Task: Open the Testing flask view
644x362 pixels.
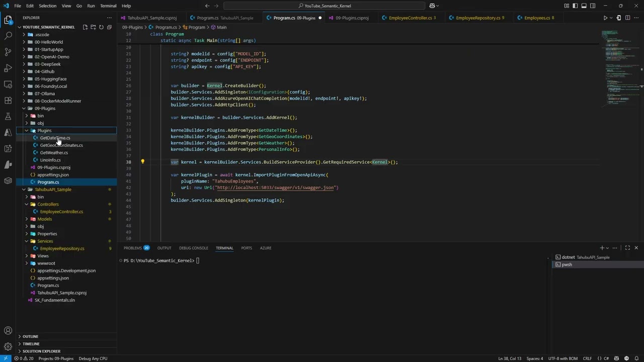Action: pos(8,117)
